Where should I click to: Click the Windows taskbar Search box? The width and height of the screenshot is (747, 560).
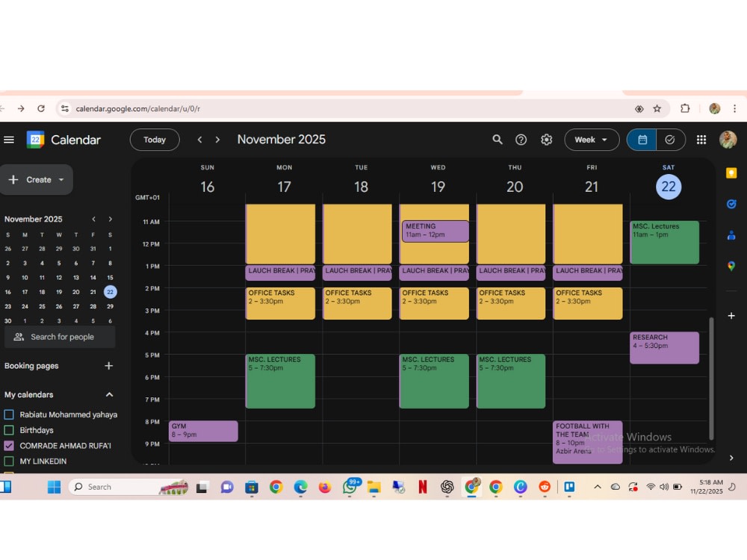click(x=128, y=487)
